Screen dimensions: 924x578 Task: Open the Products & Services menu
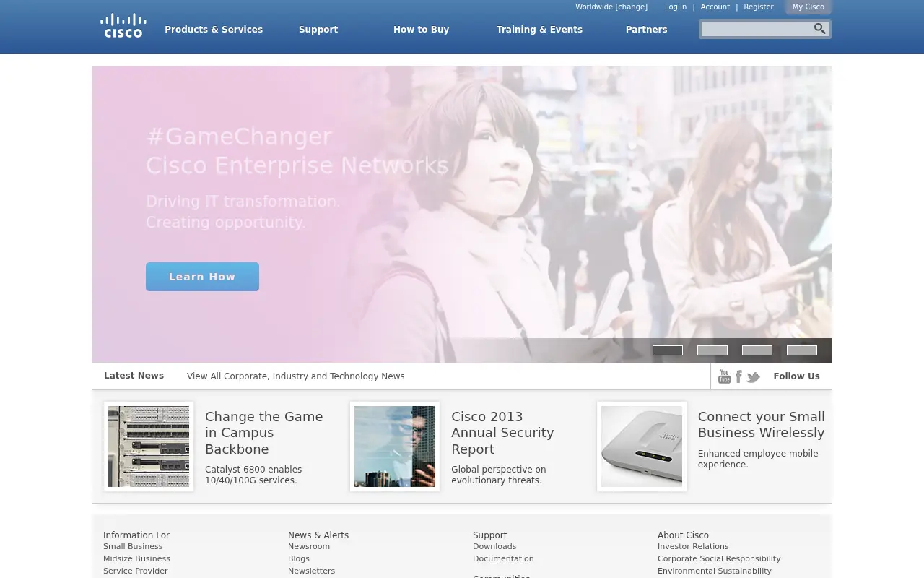tap(214, 30)
